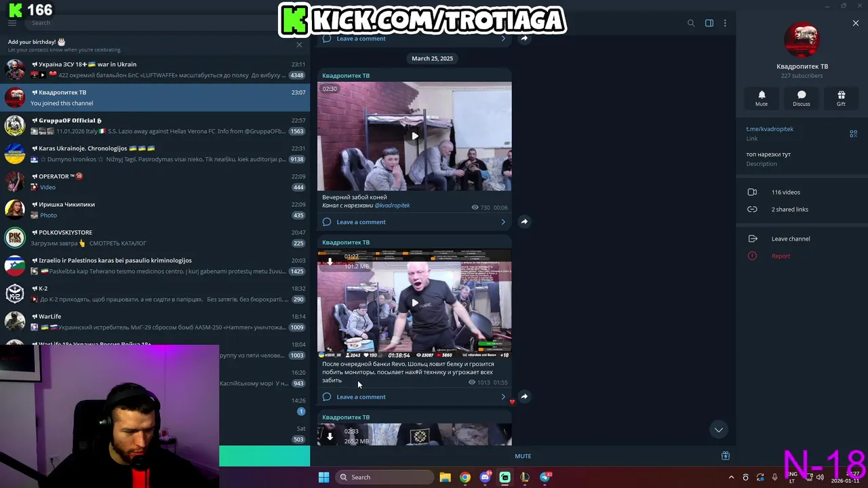The height and width of the screenshot is (488, 868).
Task: Expand comments arrow on Вечерний забой коней post
Action: click(x=503, y=222)
